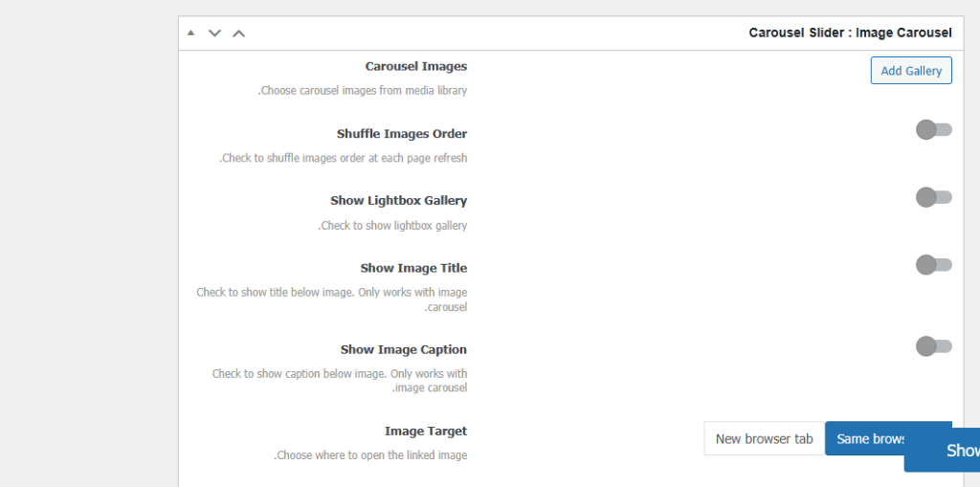
Task: Click the Carousel Images label
Action: [x=415, y=67]
